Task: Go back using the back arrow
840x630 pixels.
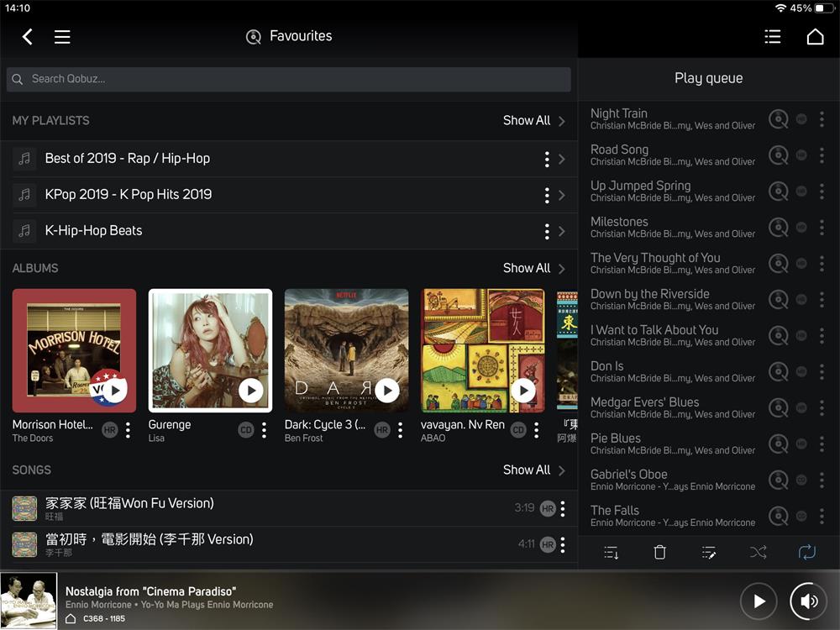Action: [28, 37]
